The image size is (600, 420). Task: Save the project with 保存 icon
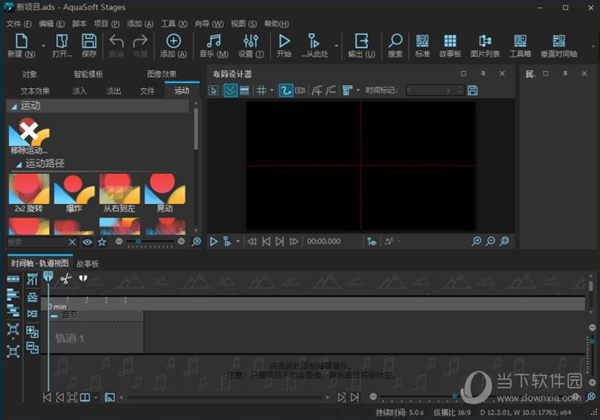point(89,41)
